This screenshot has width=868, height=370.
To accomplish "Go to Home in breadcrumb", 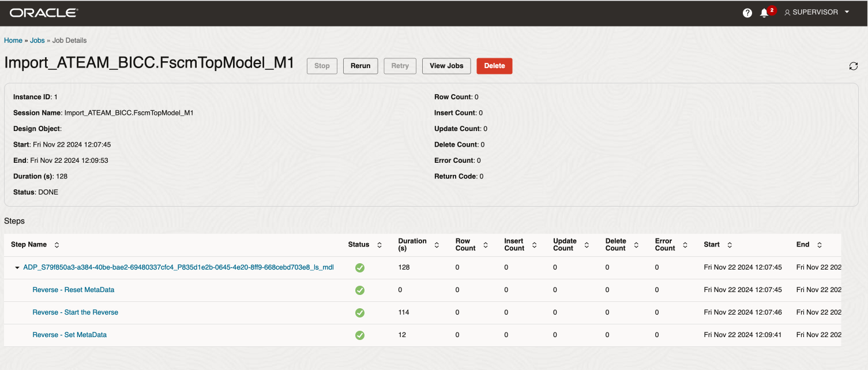I will [13, 40].
